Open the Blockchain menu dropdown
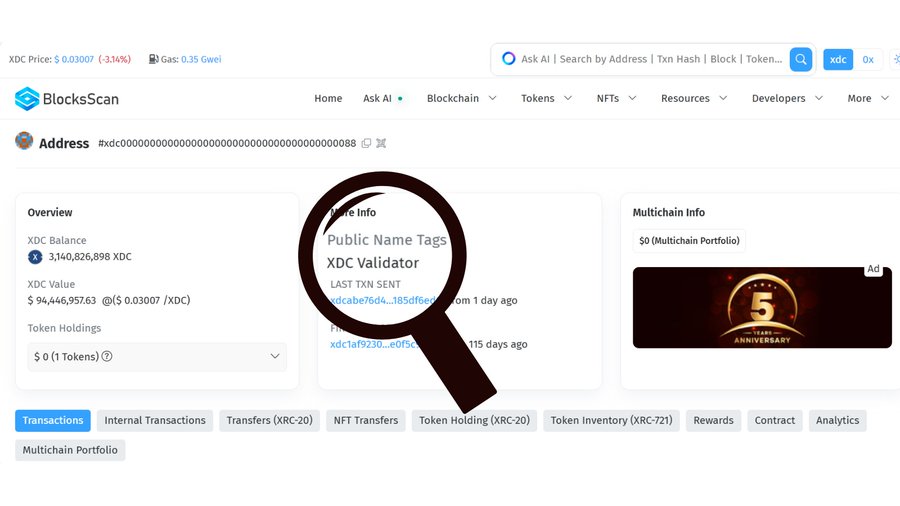Viewport: 900px width, 506px height. click(x=462, y=98)
